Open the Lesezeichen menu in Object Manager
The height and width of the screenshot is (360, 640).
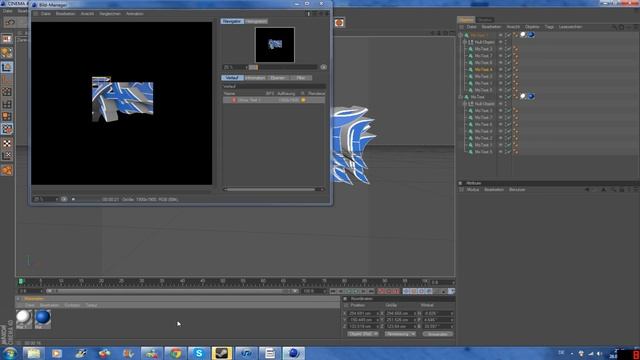(570, 27)
